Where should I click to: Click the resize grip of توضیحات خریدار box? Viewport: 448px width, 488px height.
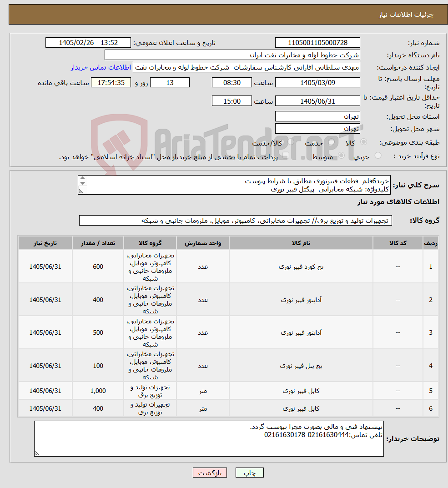tap(37, 453)
